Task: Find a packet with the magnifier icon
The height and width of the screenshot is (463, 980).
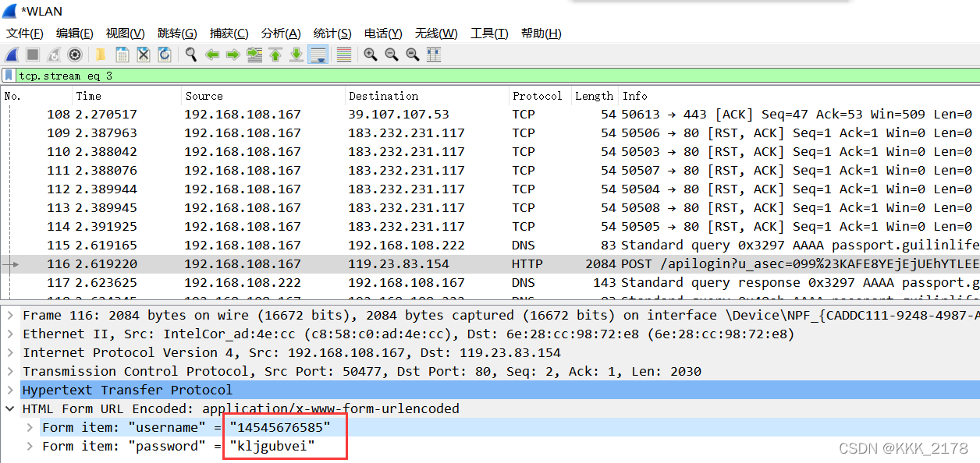Action: [x=191, y=55]
